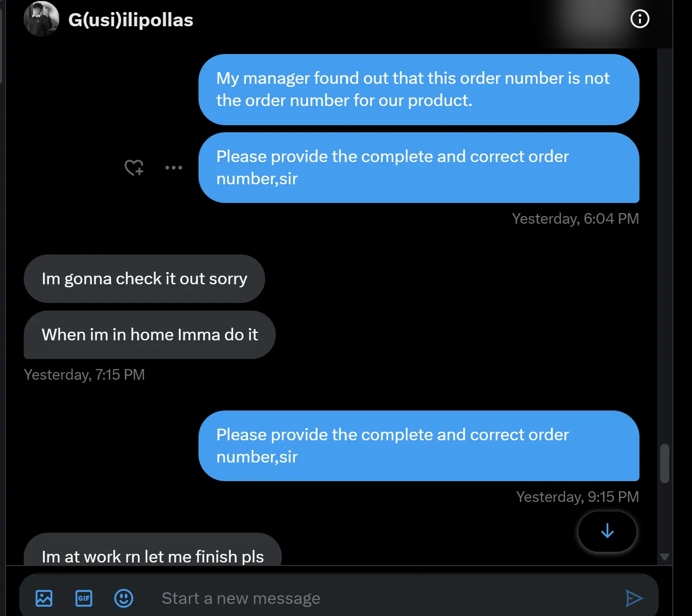This screenshot has height=616, width=692.
Task: Open G(usi)ilipollas profile name
Action: (x=131, y=20)
